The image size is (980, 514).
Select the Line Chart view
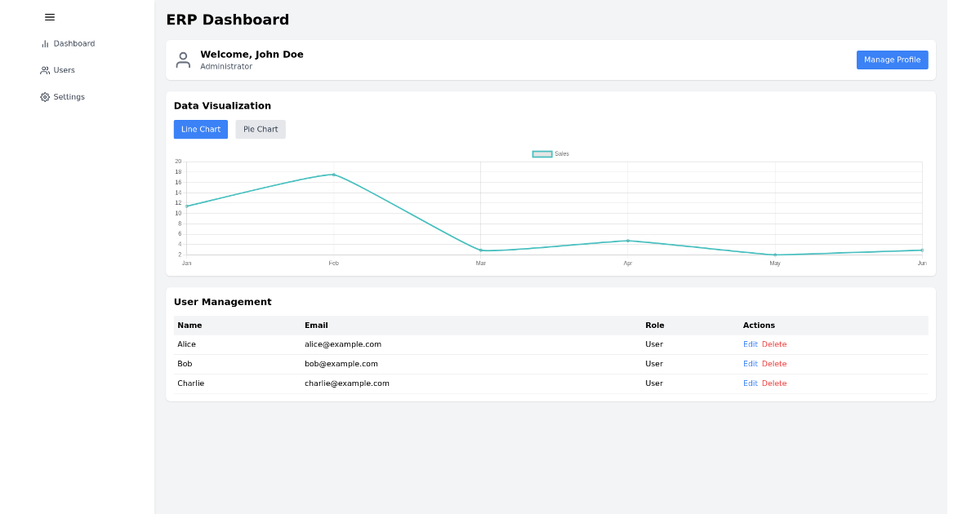tap(200, 129)
